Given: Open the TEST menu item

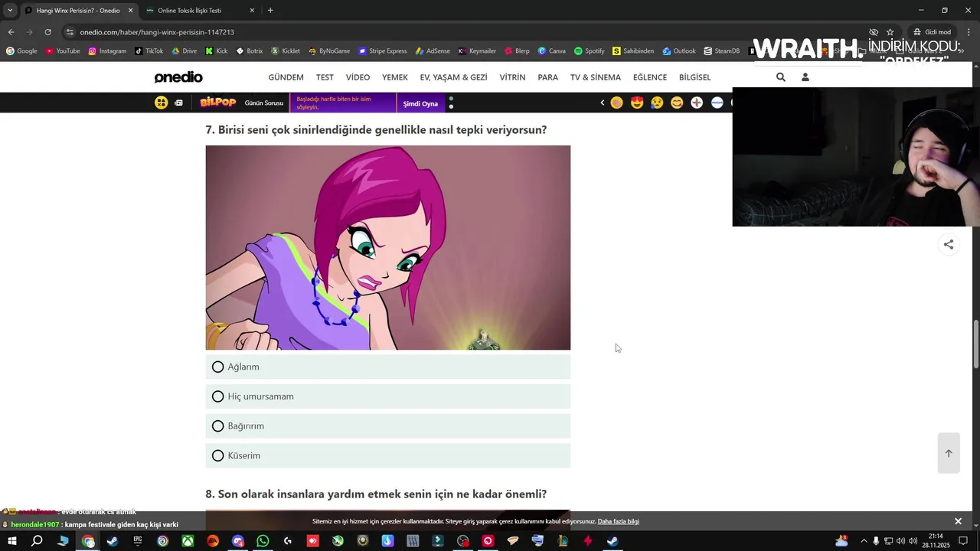Looking at the screenshot, I should pyautogui.click(x=325, y=77).
